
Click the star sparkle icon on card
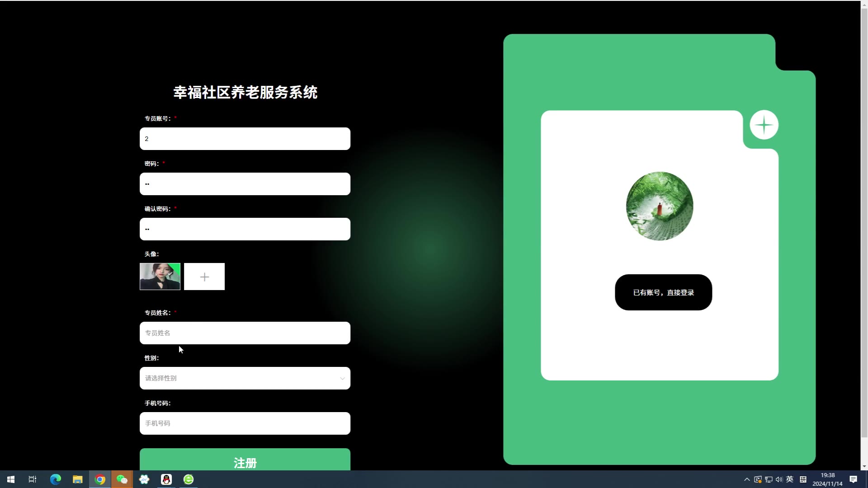764,125
